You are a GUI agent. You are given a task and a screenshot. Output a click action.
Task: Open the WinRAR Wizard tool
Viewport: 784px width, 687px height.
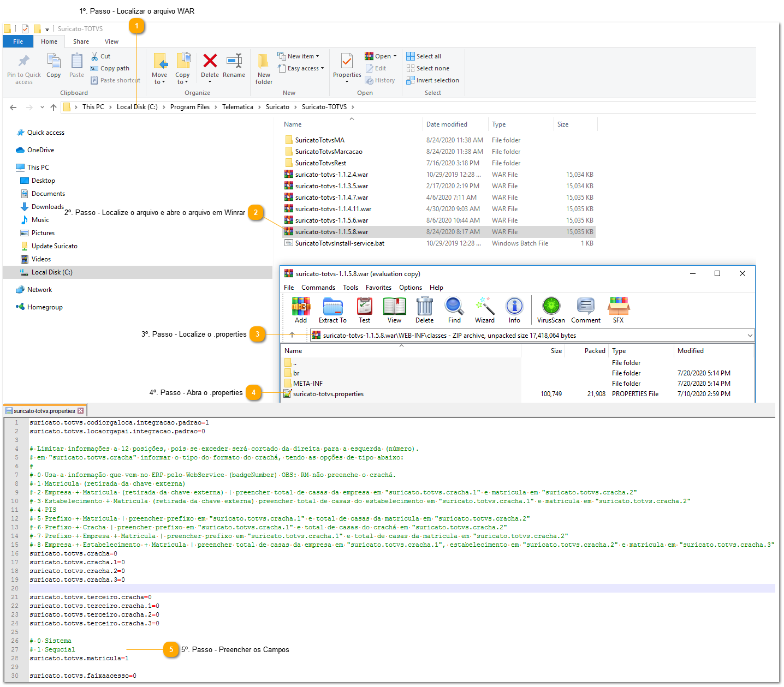pyautogui.click(x=484, y=307)
